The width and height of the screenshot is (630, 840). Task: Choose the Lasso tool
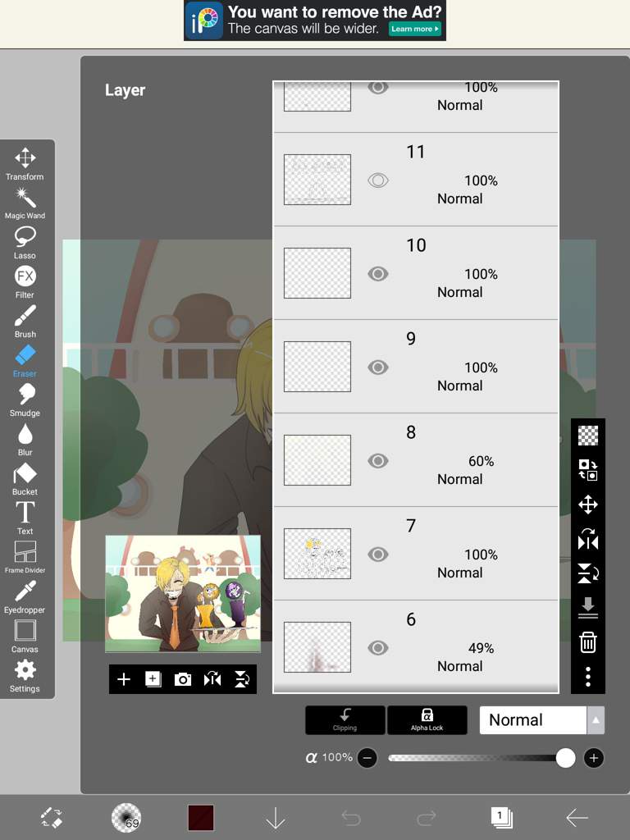tap(25, 243)
